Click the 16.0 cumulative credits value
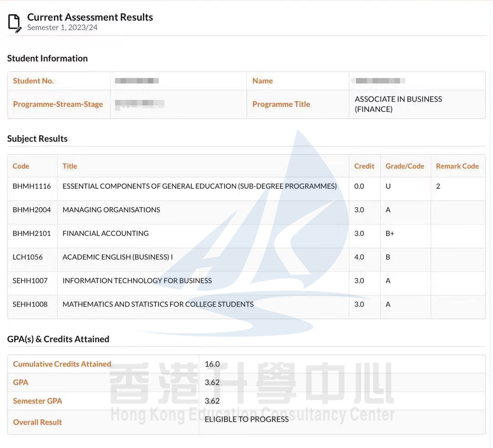 click(212, 364)
